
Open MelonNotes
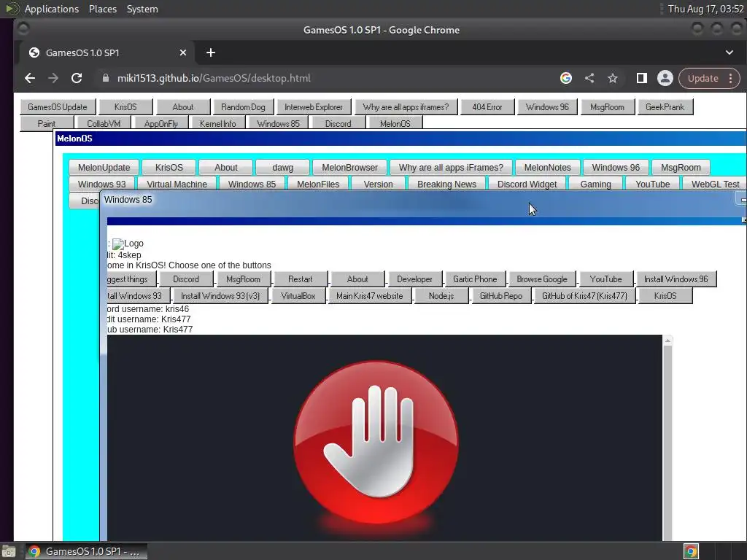547,168
